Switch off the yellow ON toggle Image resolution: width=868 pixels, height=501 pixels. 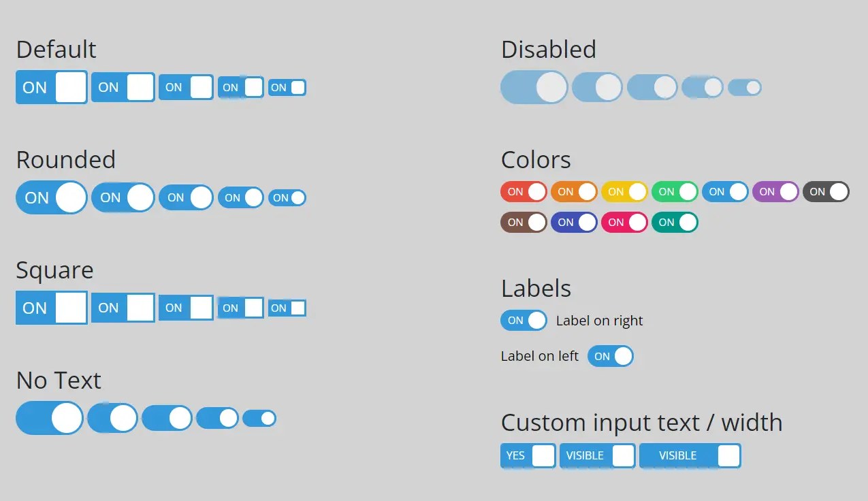point(624,192)
